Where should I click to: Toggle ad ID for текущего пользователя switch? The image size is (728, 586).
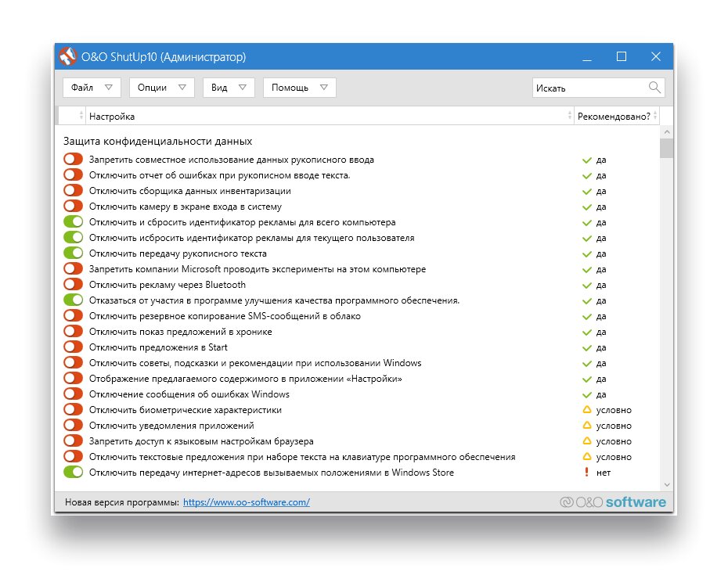[73, 238]
